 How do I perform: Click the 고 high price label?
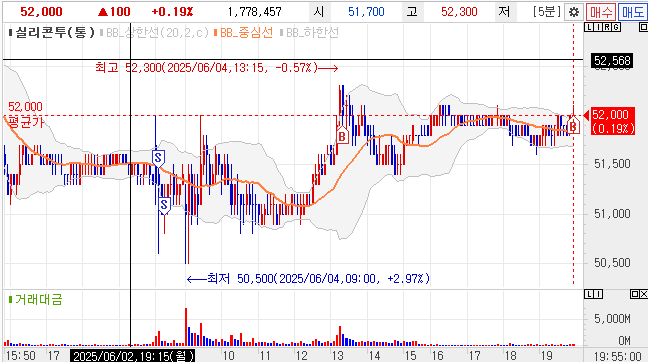[412, 12]
